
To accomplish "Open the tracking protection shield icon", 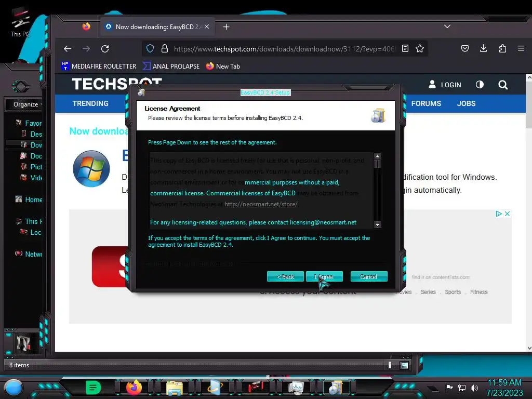I will click(x=150, y=49).
